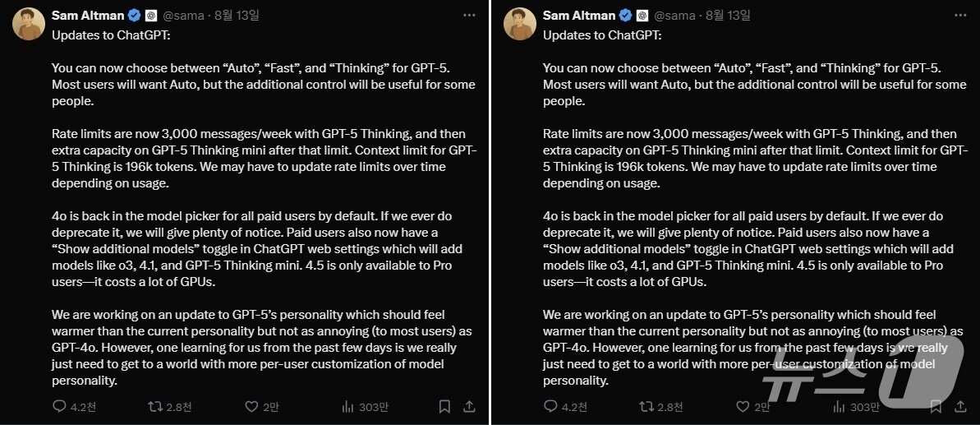Reply to the right Sam Altman post

click(551, 406)
